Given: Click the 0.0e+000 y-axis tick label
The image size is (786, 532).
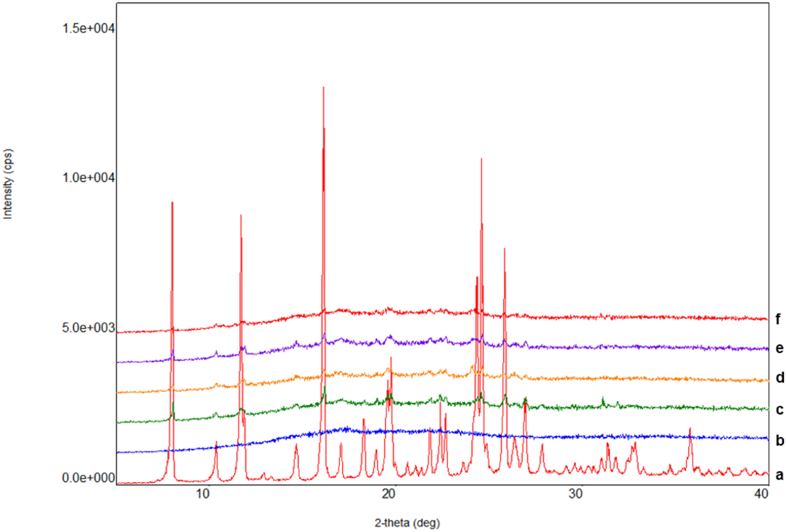Looking at the screenshot, I should (x=88, y=478).
